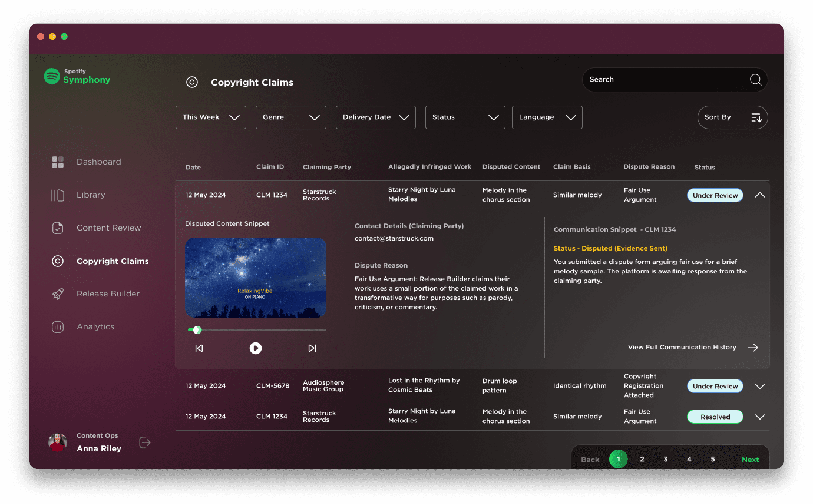Viewport: 813px width, 504px height.
Task: Collapse the expanded CLM 1234 row
Action: click(760, 195)
